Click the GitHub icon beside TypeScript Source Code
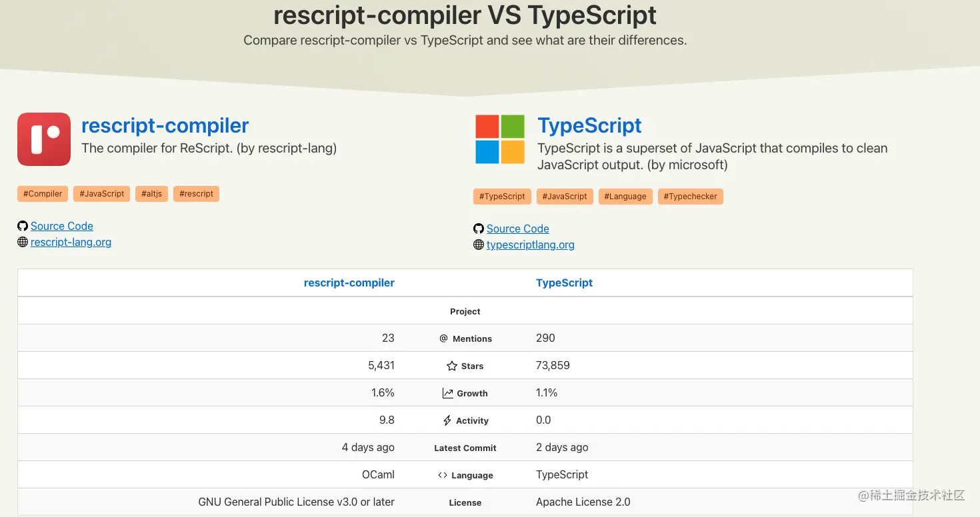This screenshot has width=980, height=517. click(479, 229)
